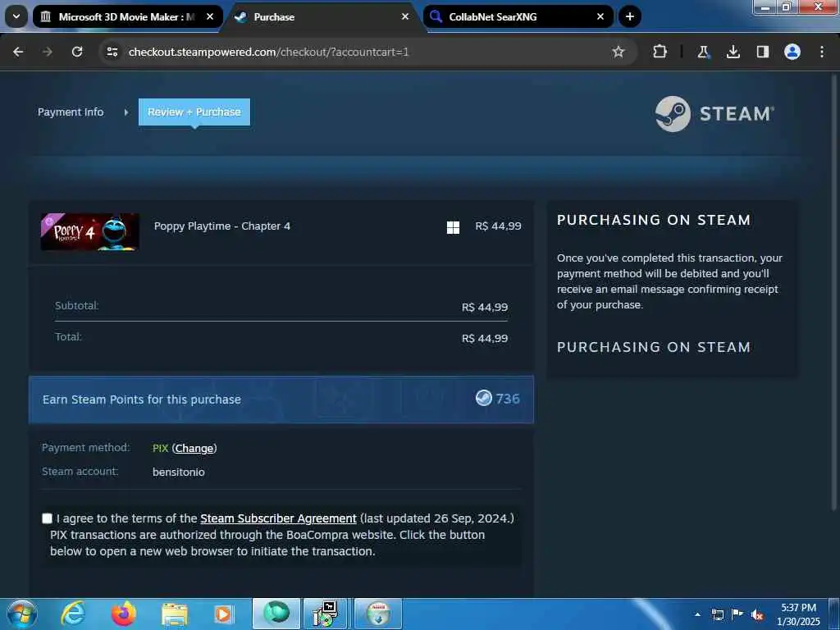Go forward to next page

point(47,52)
